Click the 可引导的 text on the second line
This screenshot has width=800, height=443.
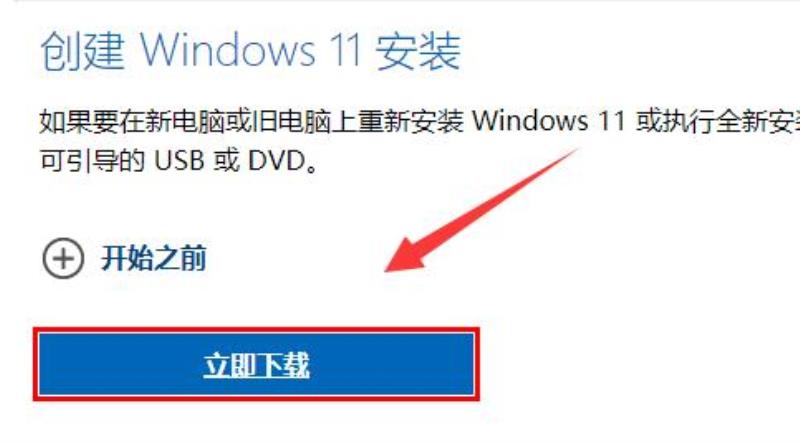pos(92,161)
